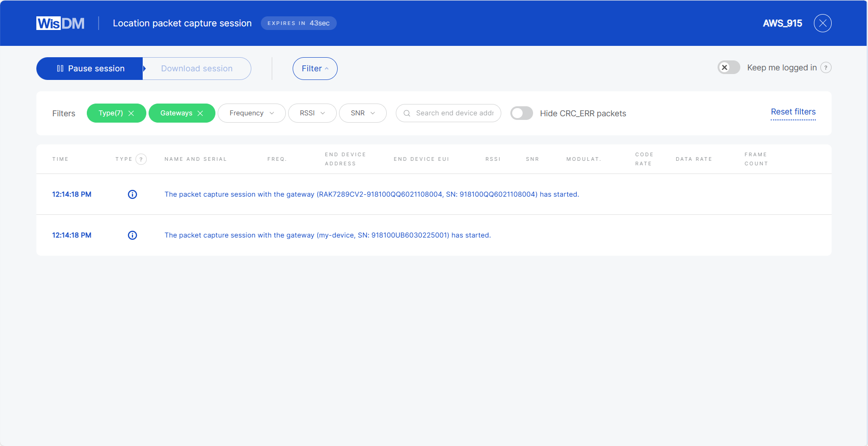Open the SNR filter dropdown
This screenshot has width=868, height=446.
[363, 114]
